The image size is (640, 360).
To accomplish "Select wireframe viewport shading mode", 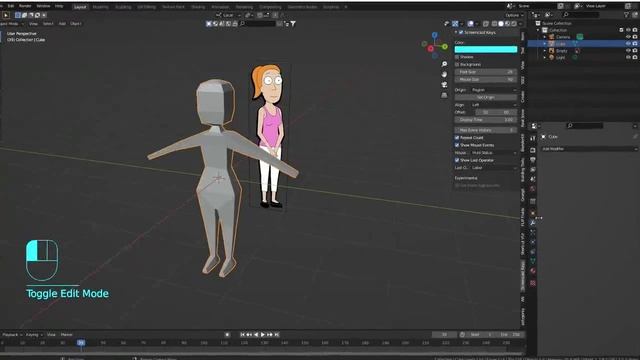I will pyautogui.click(x=494, y=24).
